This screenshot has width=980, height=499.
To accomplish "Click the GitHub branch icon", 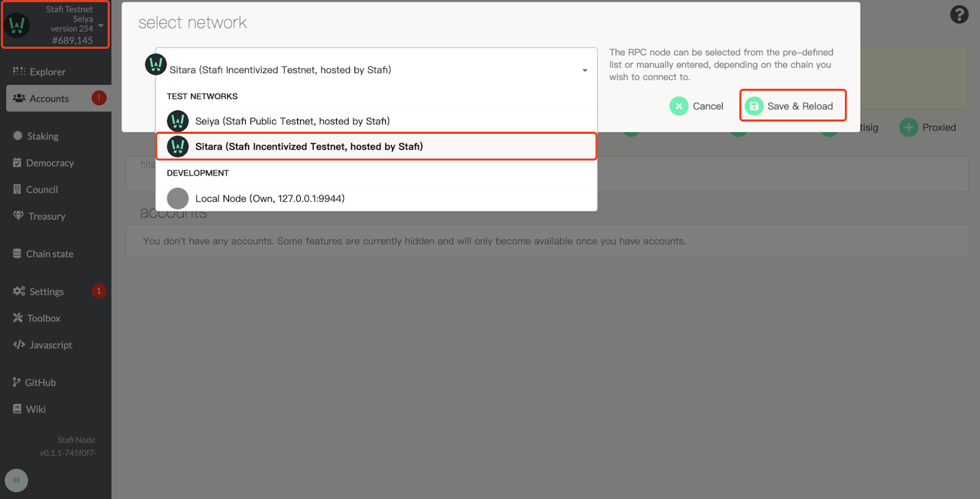I will 17,382.
